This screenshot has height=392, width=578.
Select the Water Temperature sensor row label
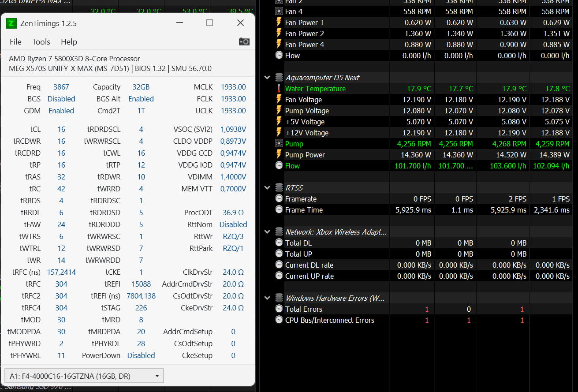coord(315,89)
